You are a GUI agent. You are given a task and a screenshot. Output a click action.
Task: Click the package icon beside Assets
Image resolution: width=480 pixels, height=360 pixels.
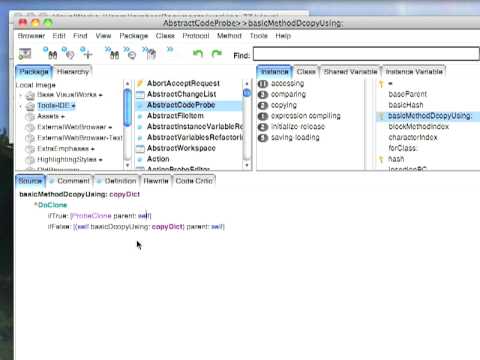(x=30, y=117)
